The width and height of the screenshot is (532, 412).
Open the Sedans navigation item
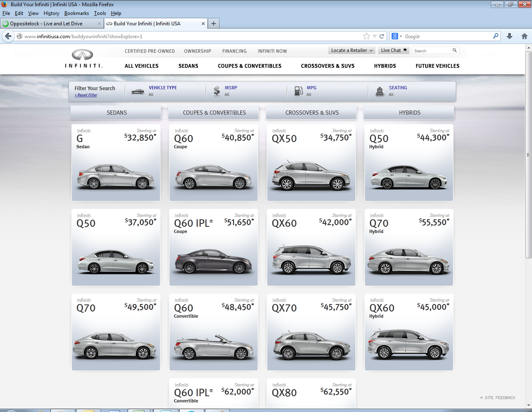188,66
